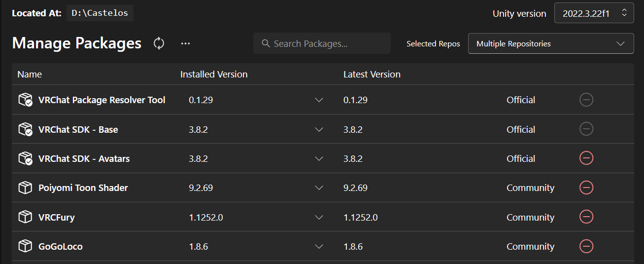The height and width of the screenshot is (264, 644).
Task: Click the Poiyomi Toon Shader package icon
Action: [25, 188]
